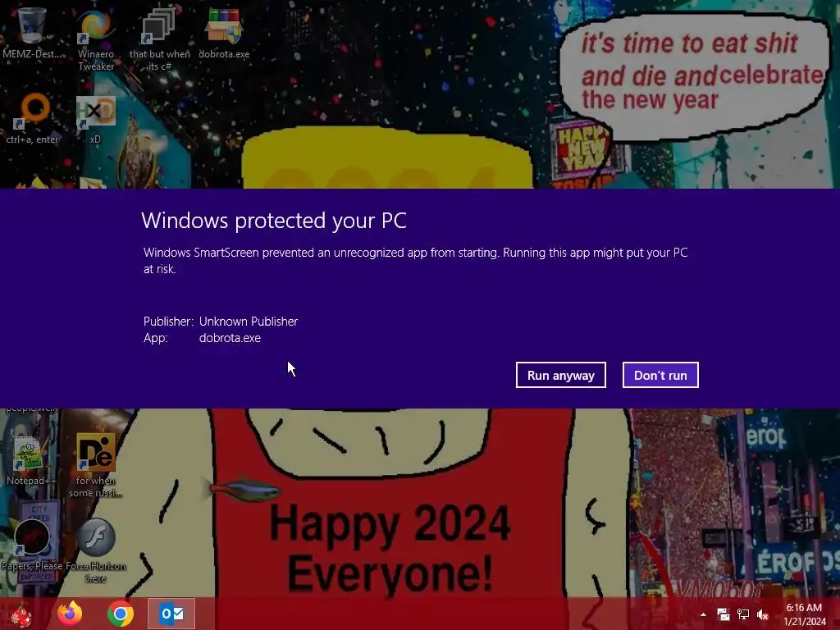Select the Winaero Tweaker desktop shortcut
Viewport: 840px width, 630px height.
96,39
